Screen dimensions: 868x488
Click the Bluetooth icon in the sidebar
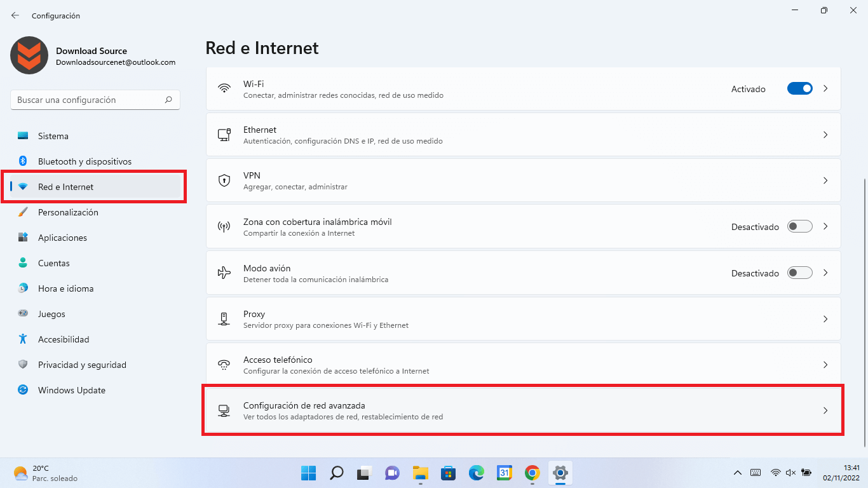[23, 161]
